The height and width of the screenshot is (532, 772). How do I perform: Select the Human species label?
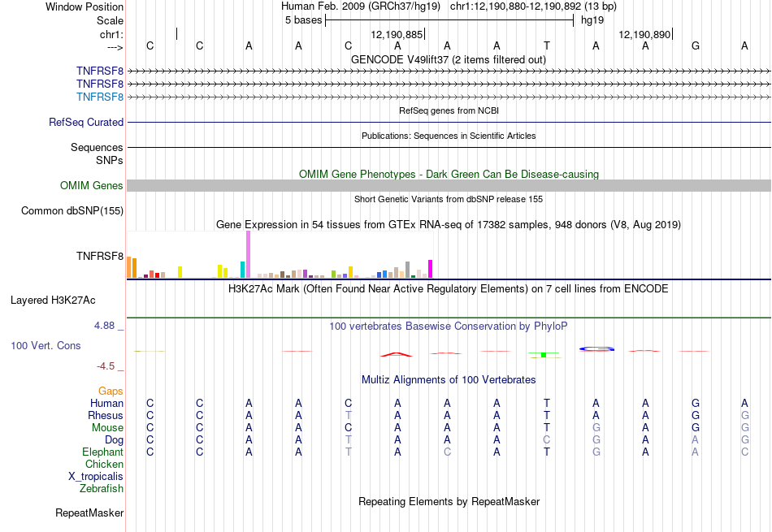coord(106,403)
